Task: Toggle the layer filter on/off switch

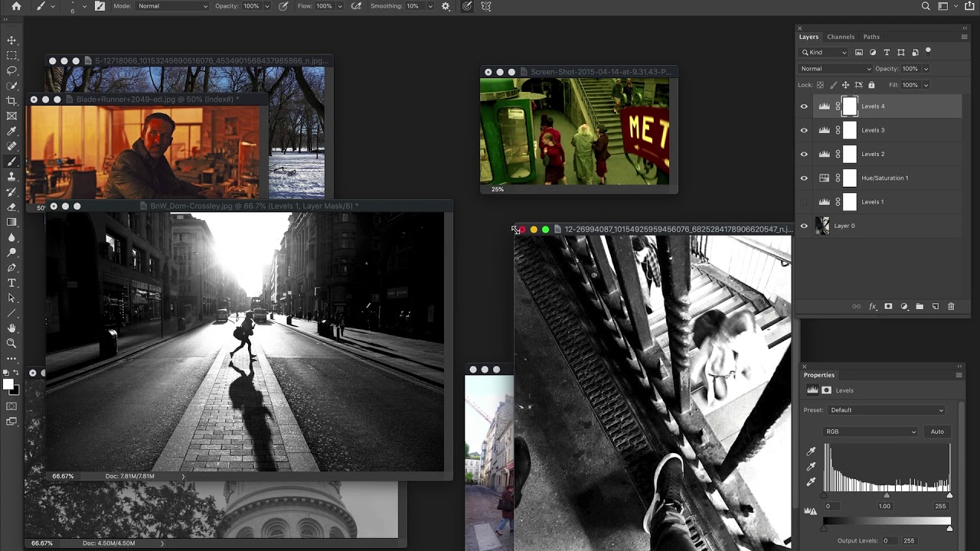Action: 928,52
